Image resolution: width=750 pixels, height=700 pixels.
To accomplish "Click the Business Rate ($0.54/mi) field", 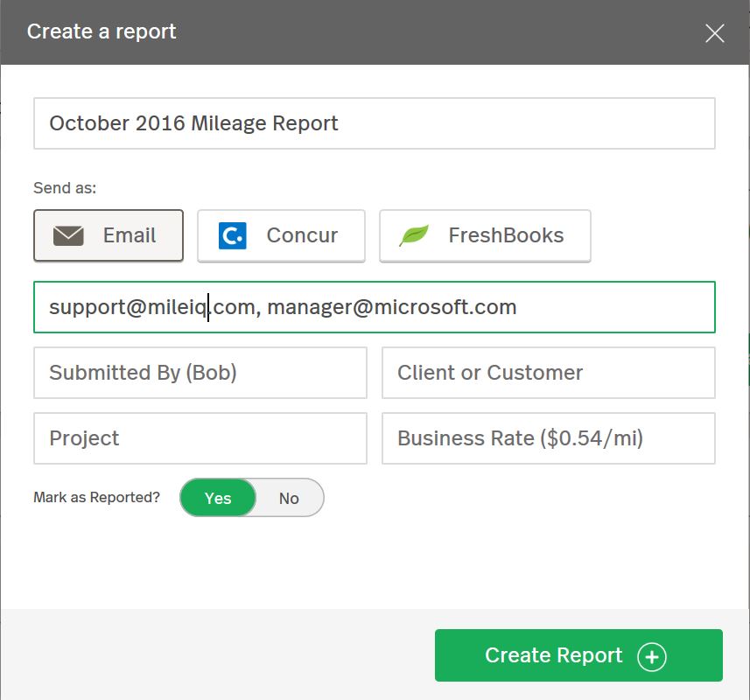I will [x=549, y=438].
